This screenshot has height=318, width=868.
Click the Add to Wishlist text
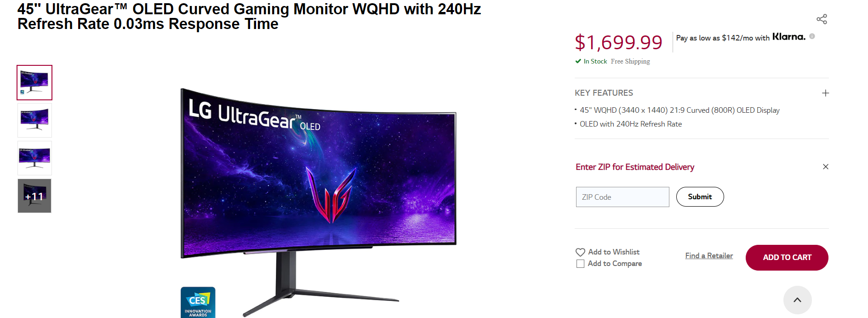pyautogui.click(x=614, y=252)
